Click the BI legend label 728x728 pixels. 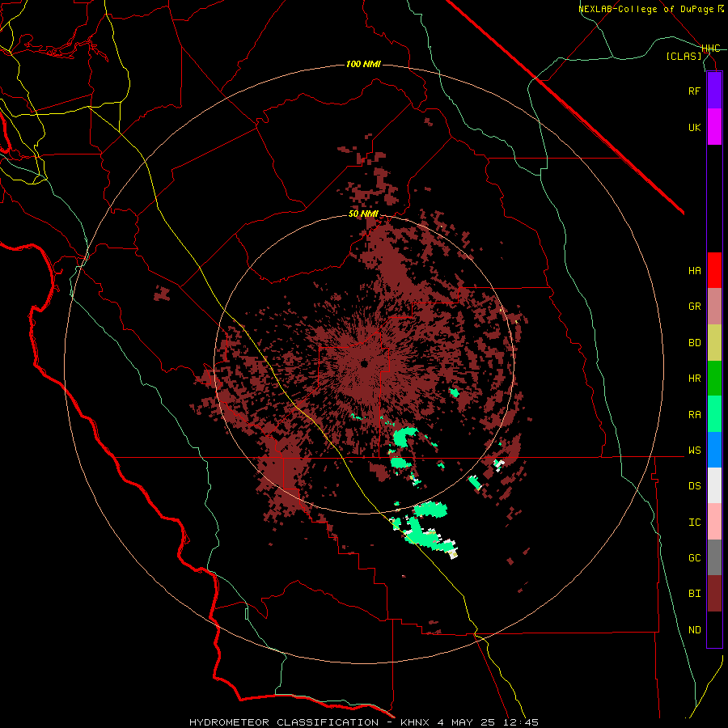(694, 594)
